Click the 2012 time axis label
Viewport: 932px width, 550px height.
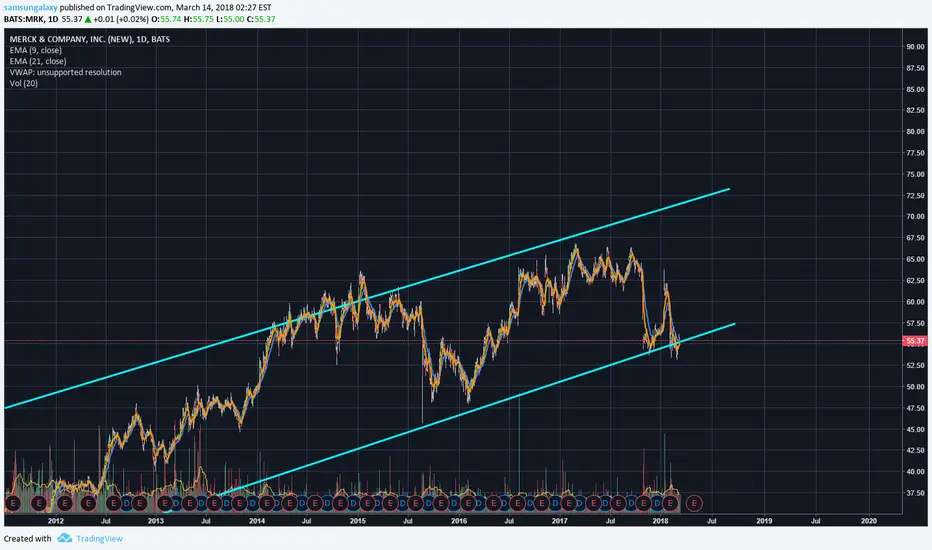55,521
